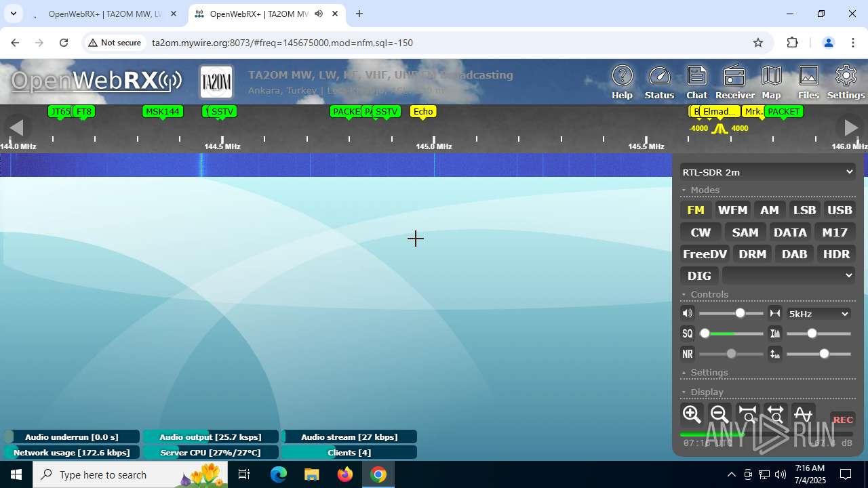The image size is (868, 488).
Task: Start recording with the REC button
Action: [843, 420]
